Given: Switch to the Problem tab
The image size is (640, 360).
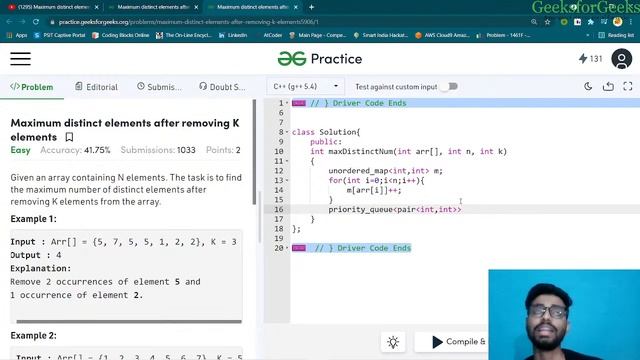Looking at the screenshot, I should (32, 87).
